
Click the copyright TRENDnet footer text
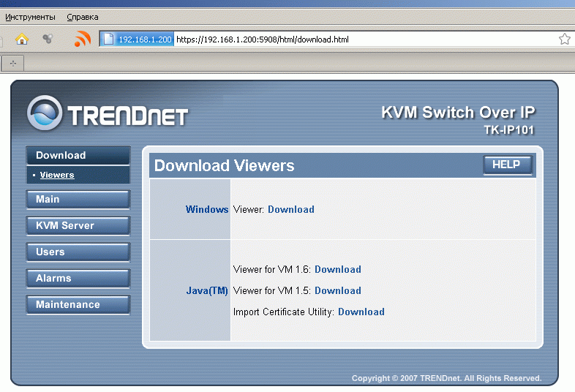point(447,378)
